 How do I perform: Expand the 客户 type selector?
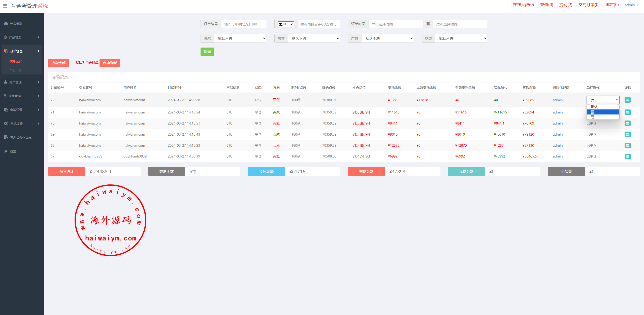(286, 24)
